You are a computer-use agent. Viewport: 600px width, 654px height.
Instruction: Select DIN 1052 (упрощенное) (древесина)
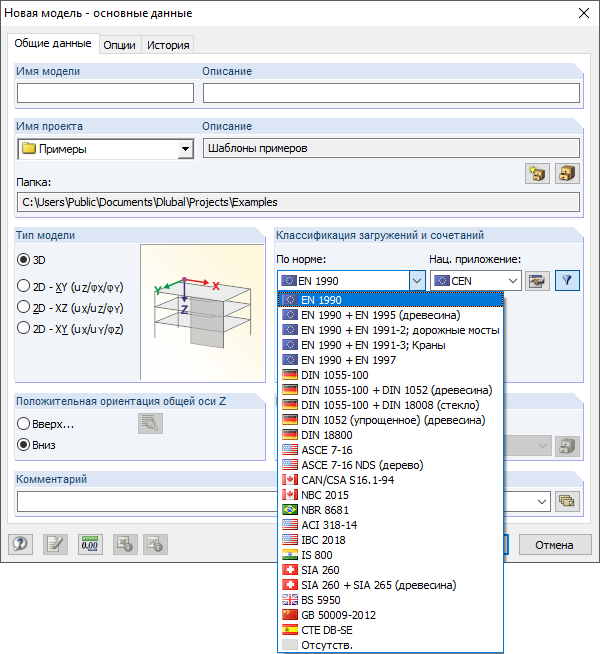coord(391,420)
